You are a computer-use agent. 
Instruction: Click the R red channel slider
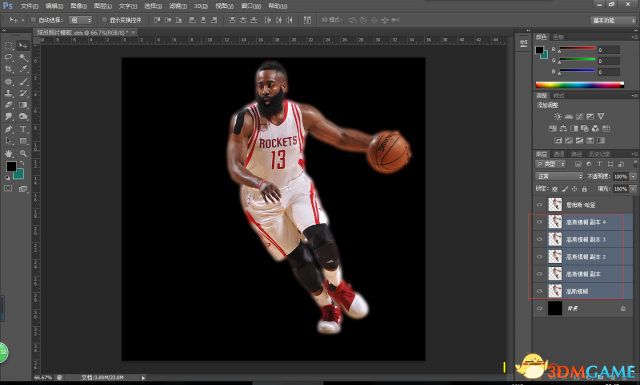point(576,49)
